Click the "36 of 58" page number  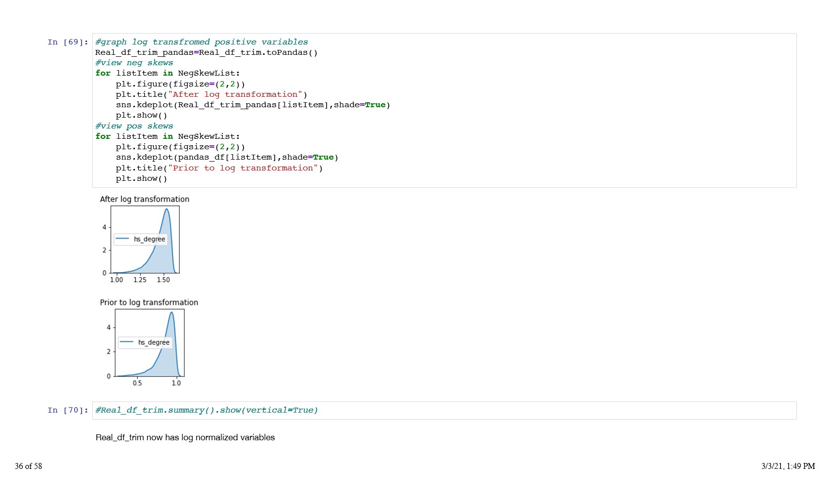coord(28,466)
